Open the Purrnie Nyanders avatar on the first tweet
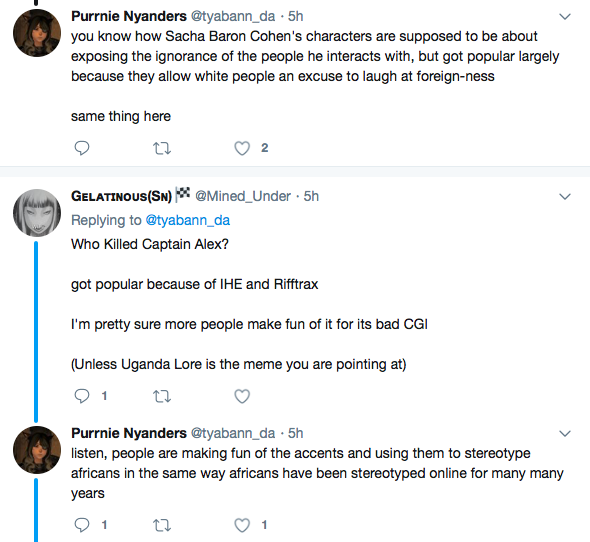This screenshot has height=542, width=590. tap(37, 33)
